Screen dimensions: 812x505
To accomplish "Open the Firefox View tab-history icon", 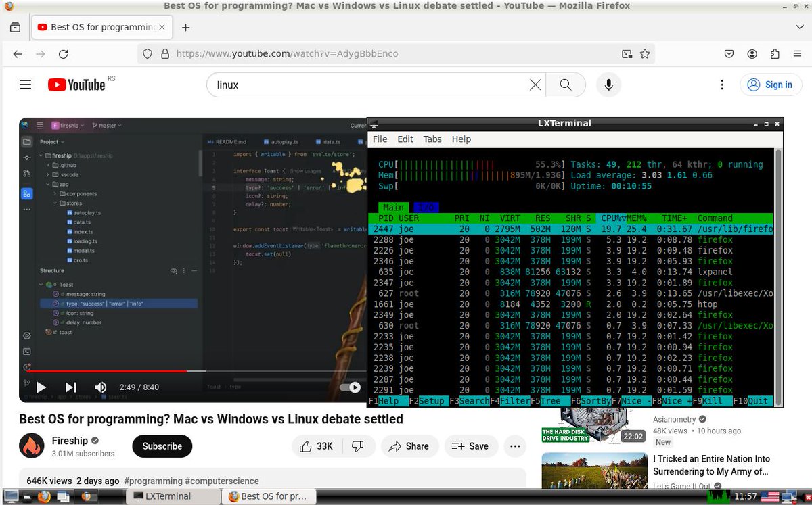I will click(x=16, y=28).
